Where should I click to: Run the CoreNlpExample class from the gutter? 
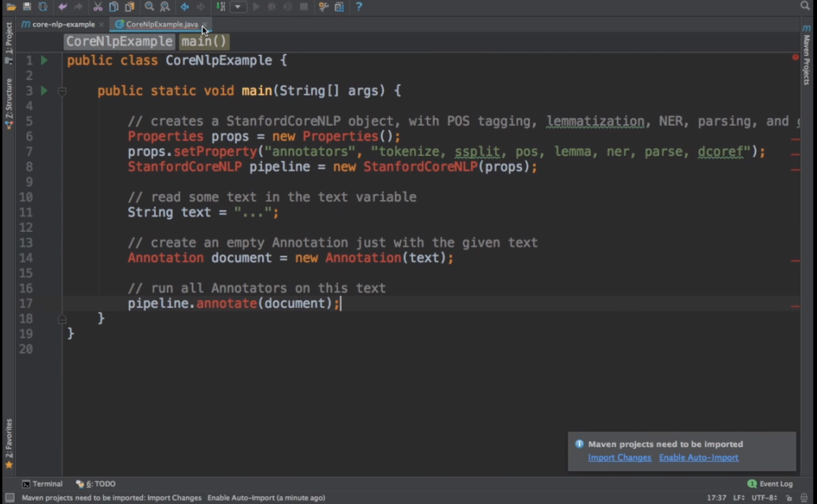click(x=44, y=60)
